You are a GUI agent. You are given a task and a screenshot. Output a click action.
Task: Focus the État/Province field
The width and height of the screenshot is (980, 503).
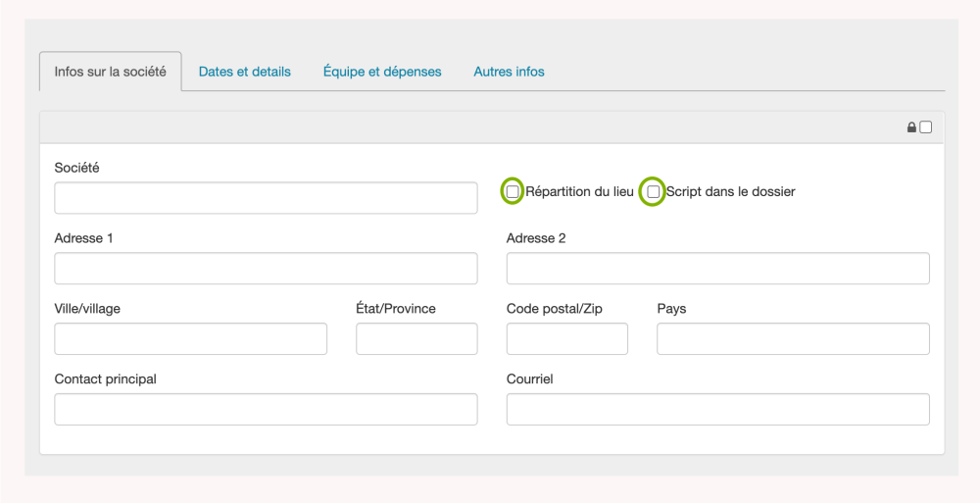[x=416, y=339]
